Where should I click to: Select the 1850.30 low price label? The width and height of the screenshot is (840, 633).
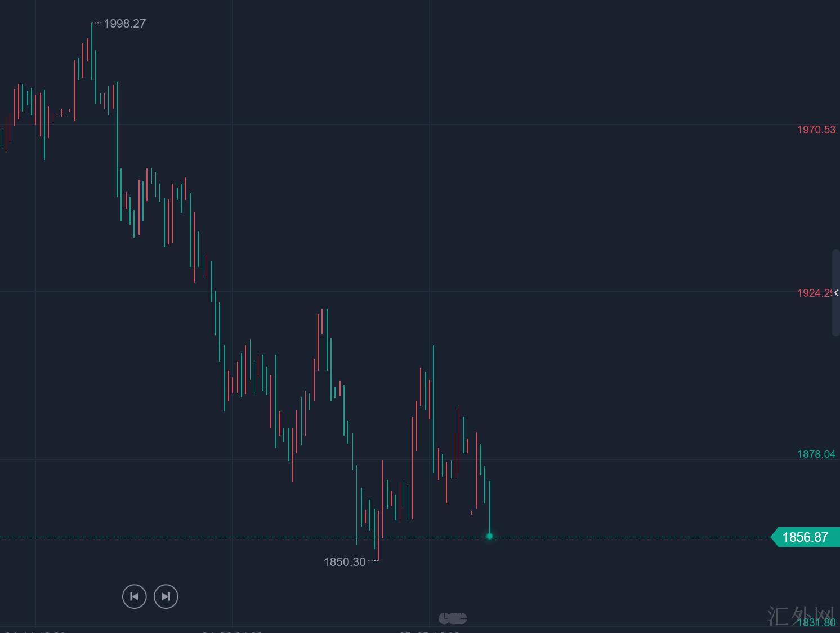tap(345, 562)
